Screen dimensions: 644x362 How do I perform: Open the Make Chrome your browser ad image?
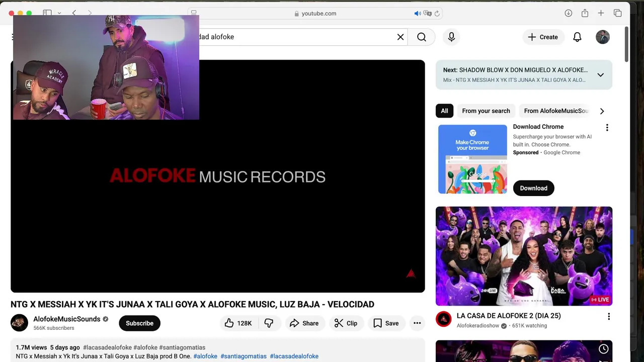[472, 159]
